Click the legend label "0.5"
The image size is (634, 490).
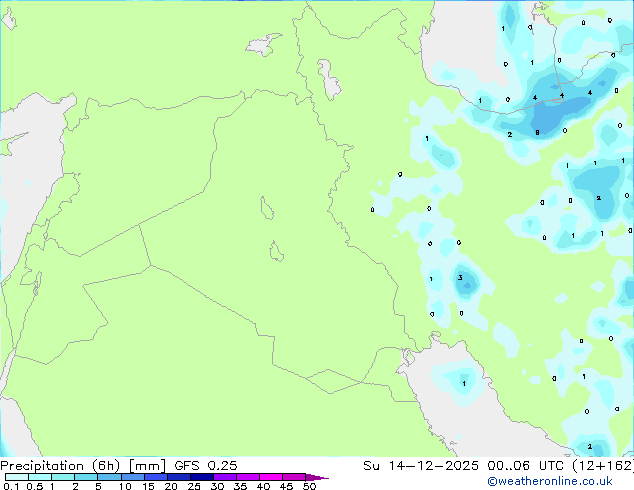click(x=35, y=486)
